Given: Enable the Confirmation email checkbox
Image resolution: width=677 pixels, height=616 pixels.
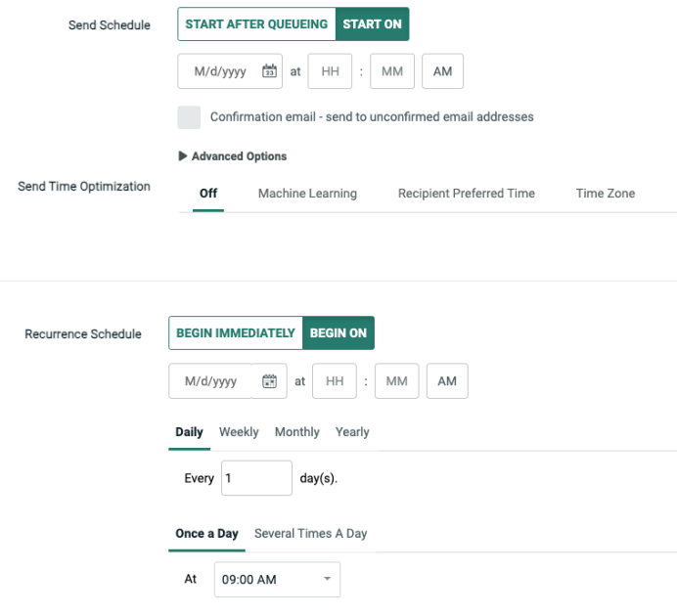Looking at the screenshot, I should [x=189, y=117].
